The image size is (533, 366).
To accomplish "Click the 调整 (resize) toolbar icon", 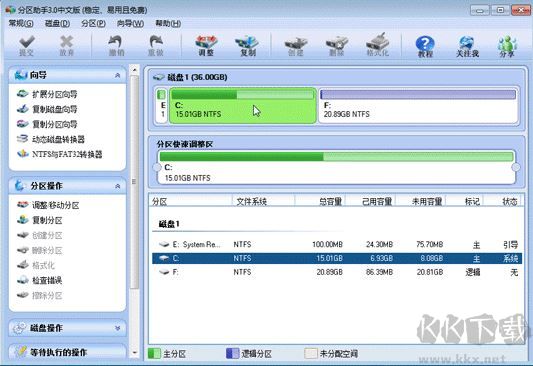I will click(206, 46).
